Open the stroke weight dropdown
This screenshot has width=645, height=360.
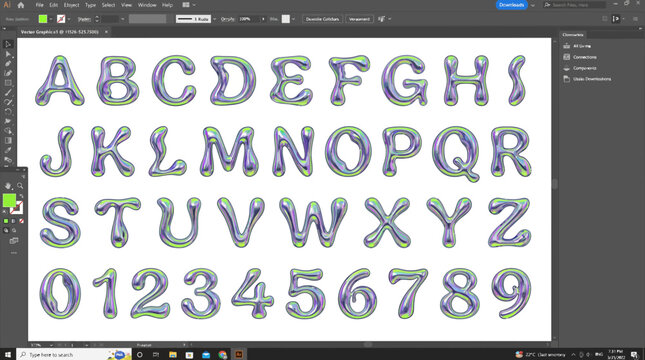[123, 19]
